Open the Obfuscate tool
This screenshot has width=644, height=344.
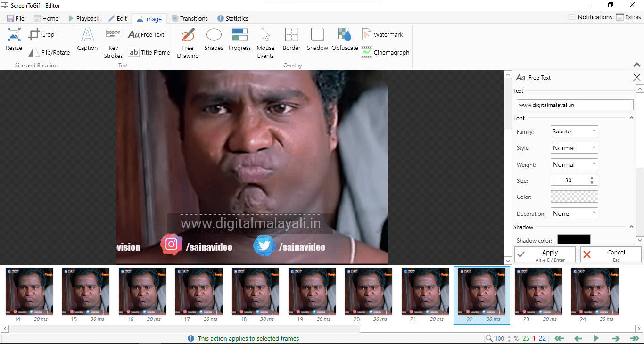coord(345,39)
